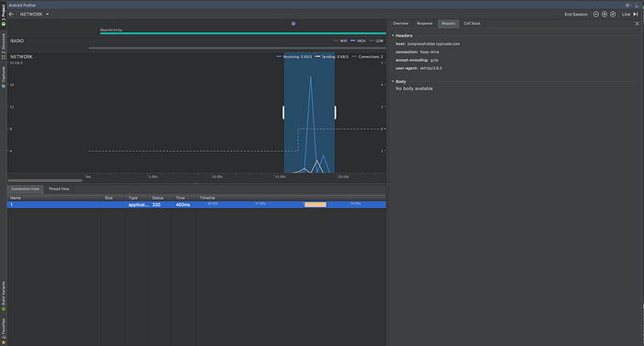Click the horizontal timeline scrollbar
This screenshot has height=346, width=644.
(45, 180)
